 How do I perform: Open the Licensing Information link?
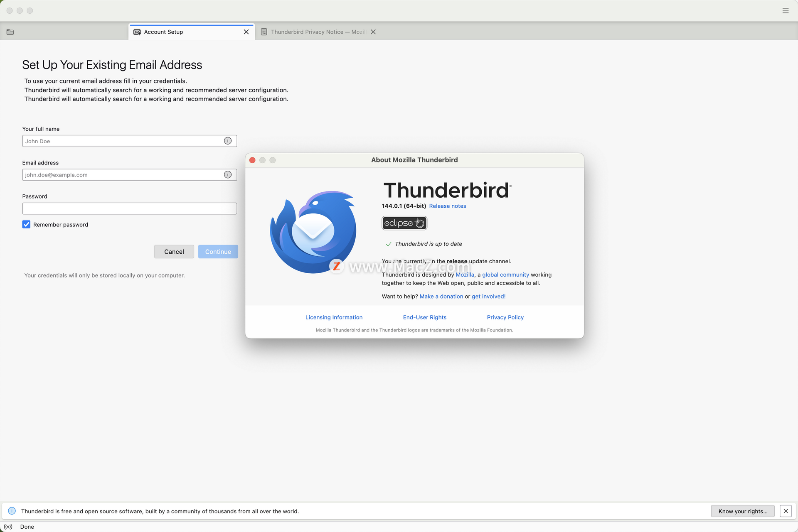(x=334, y=317)
